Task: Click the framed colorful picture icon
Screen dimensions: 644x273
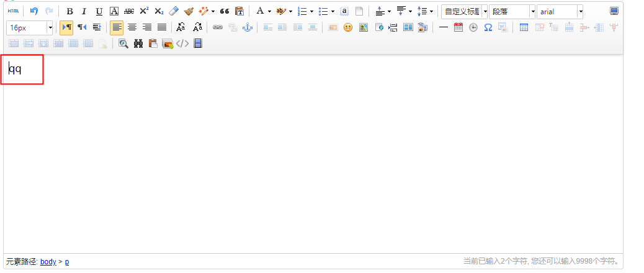Action: tap(364, 27)
